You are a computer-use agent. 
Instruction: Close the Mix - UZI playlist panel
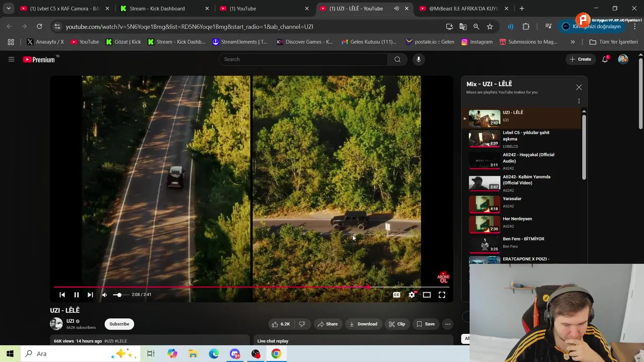pos(579,87)
